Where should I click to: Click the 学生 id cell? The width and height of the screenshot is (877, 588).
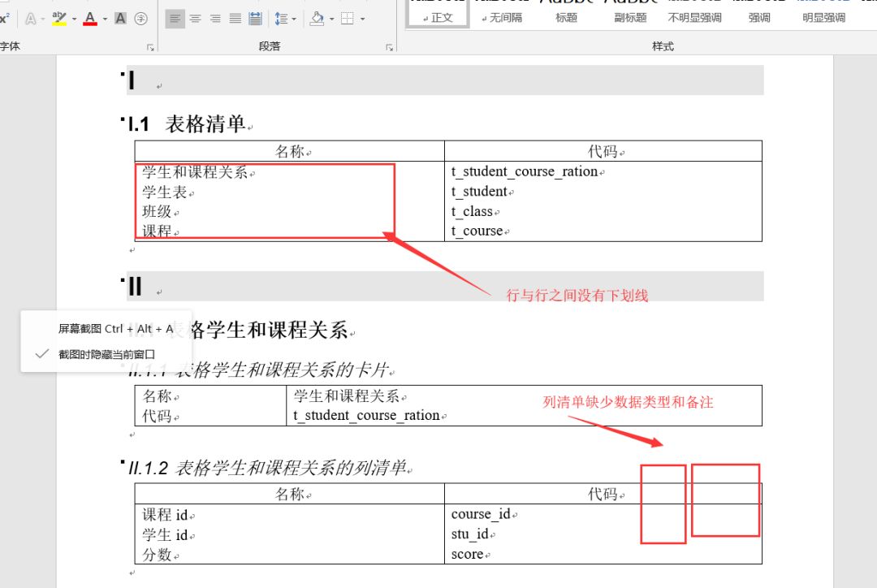pos(165,535)
